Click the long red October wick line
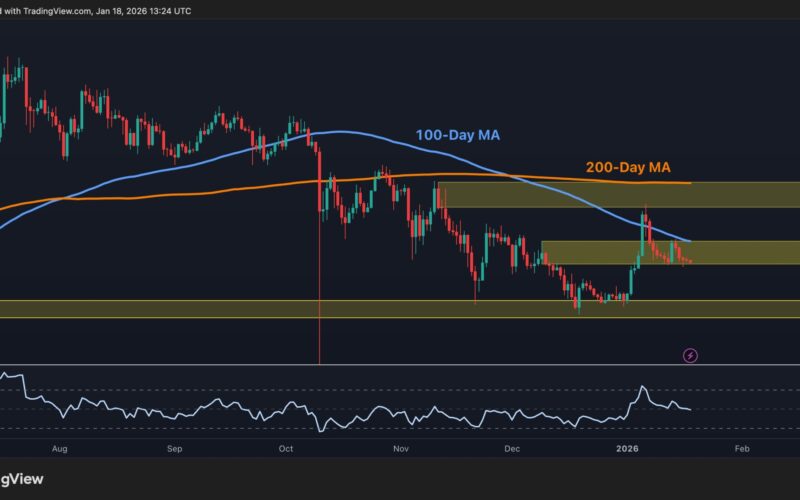This screenshot has height=500, width=800. (x=319, y=300)
